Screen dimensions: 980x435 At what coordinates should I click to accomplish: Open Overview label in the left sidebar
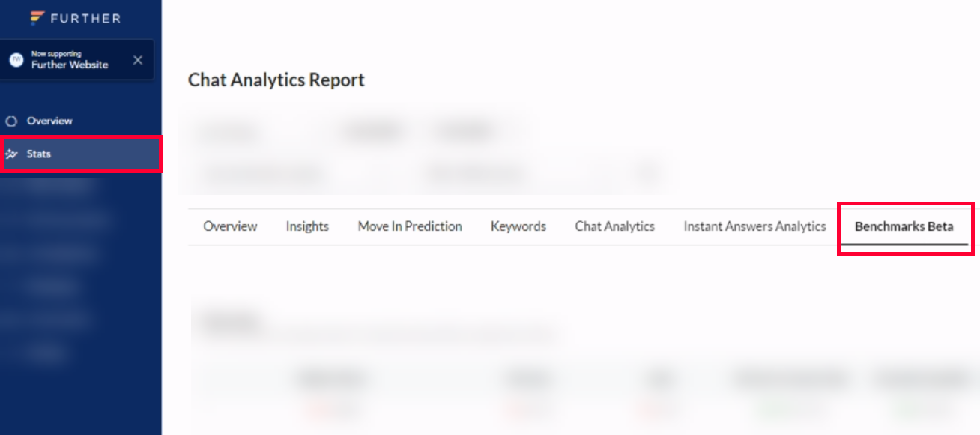(49, 121)
